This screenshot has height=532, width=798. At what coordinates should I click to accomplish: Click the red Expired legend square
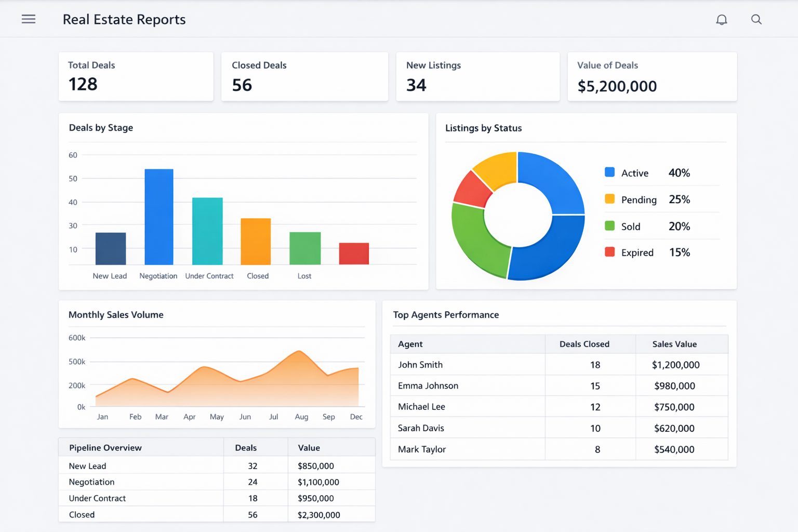click(609, 252)
